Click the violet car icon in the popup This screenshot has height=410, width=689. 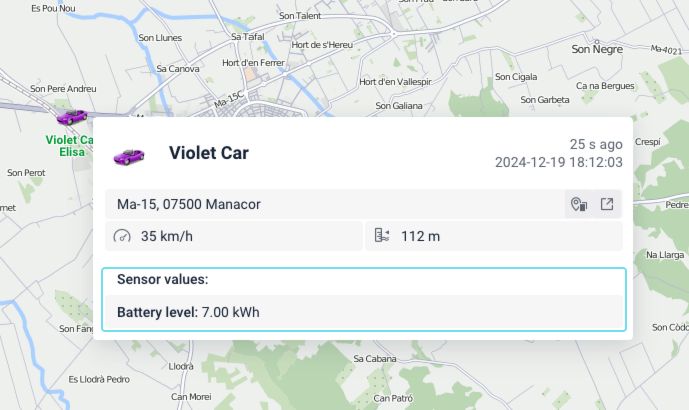[129, 154]
